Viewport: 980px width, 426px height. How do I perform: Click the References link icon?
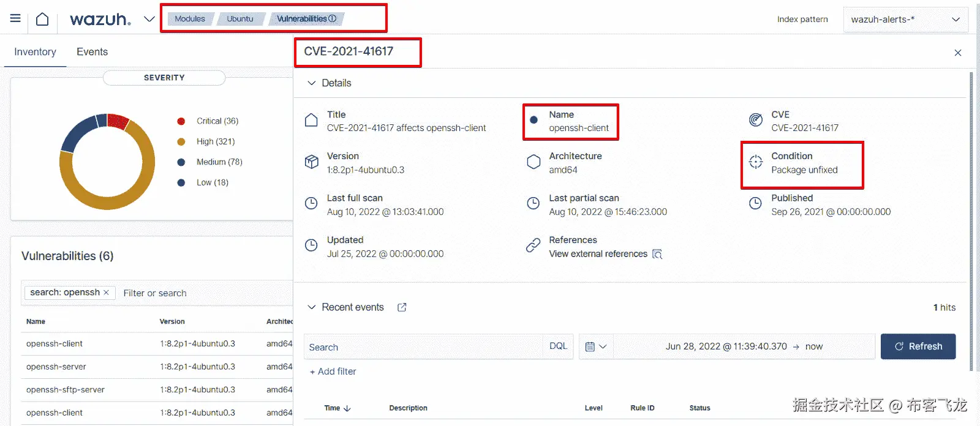(533, 245)
